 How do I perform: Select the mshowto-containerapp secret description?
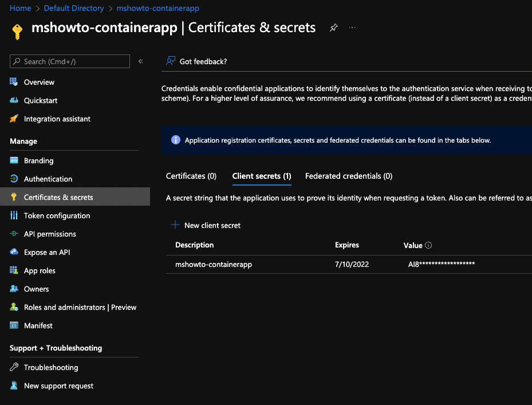pyautogui.click(x=214, y=265)
